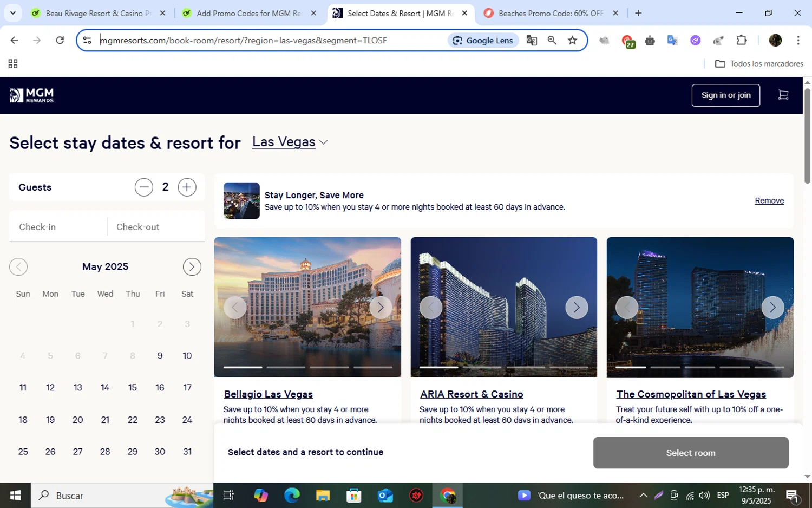Close the Select Dates & Resort tab
Screen dimensions: 812x508
click(x=464, y=14)
